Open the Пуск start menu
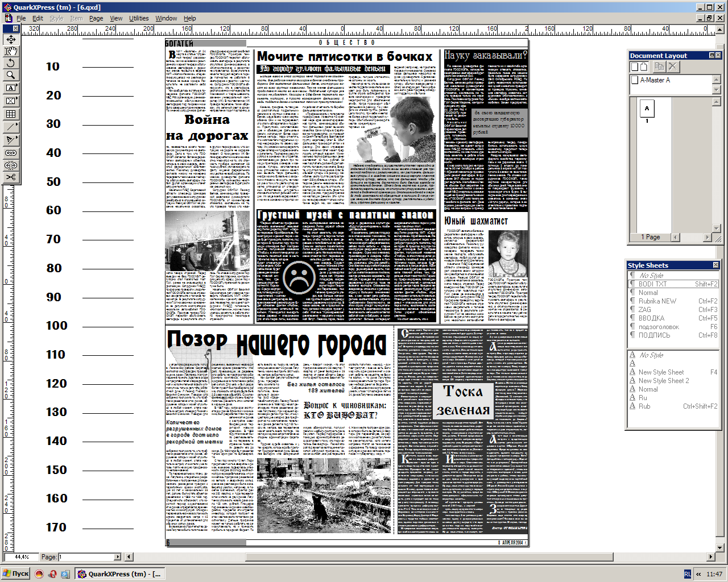Screen dimensions: 728x582 click(x=16, y=573)
